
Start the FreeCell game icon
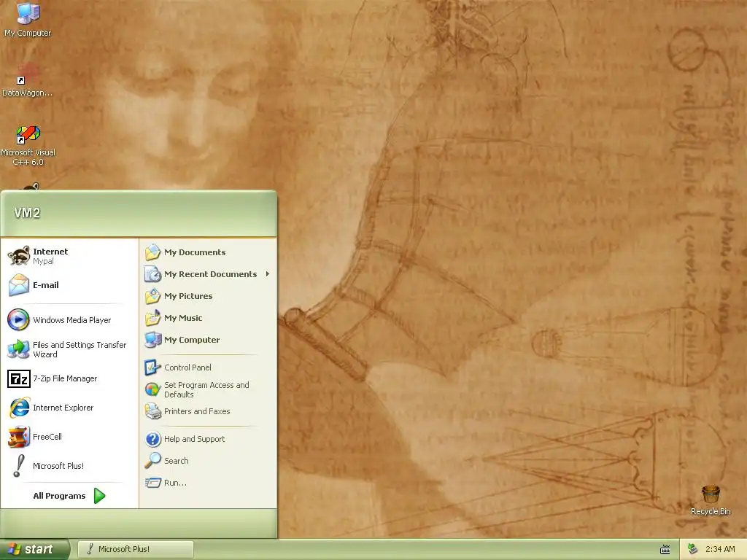click(x=18, y=437)
